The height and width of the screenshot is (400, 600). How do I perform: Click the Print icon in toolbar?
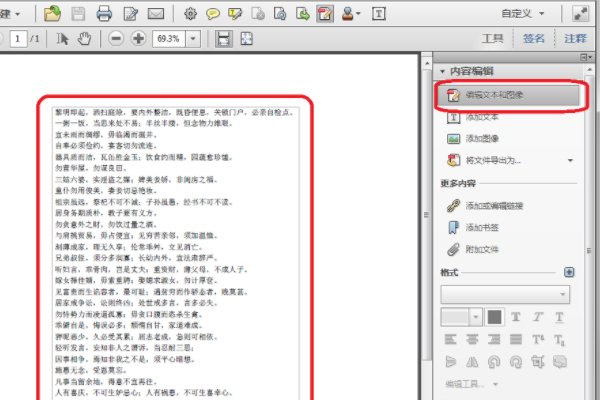pos(104,13)
